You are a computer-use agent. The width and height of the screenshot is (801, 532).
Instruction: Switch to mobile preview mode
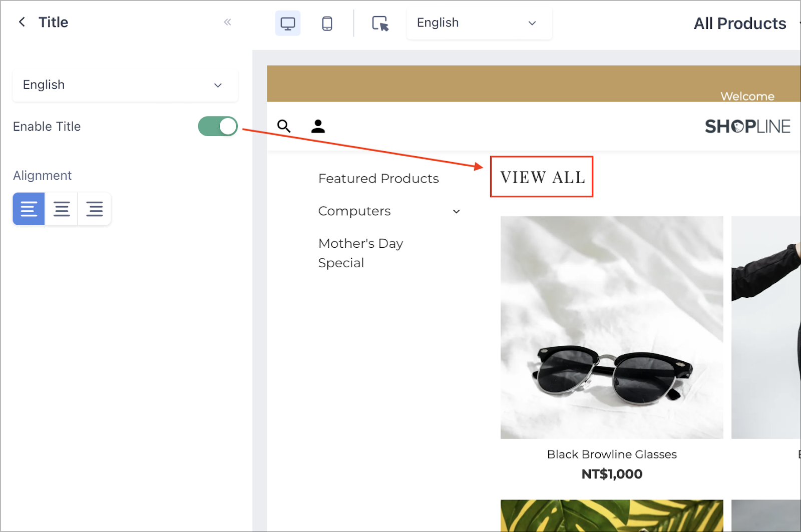(328, 23)
